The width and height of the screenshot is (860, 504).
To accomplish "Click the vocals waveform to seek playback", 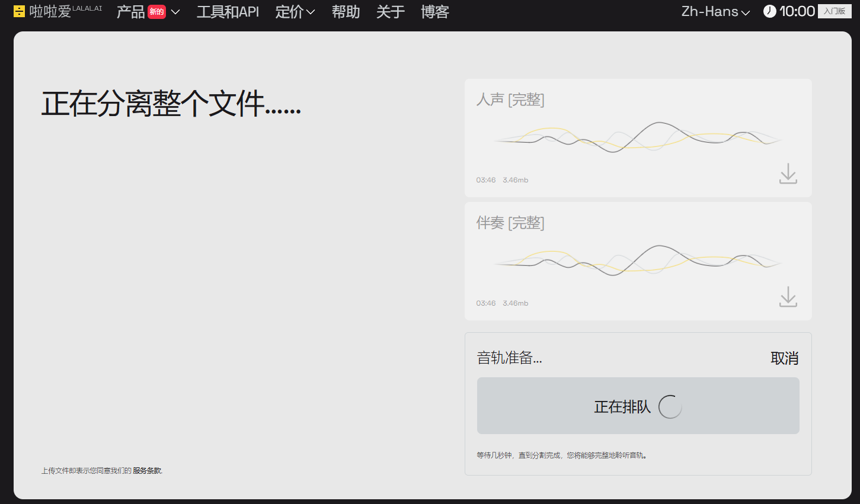I will coord(638,138).
